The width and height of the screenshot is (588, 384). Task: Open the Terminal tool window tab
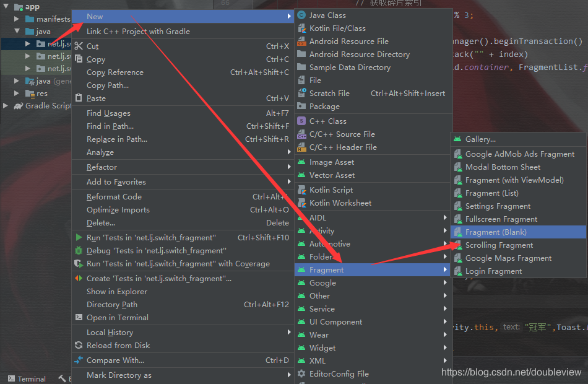[27, 379]
